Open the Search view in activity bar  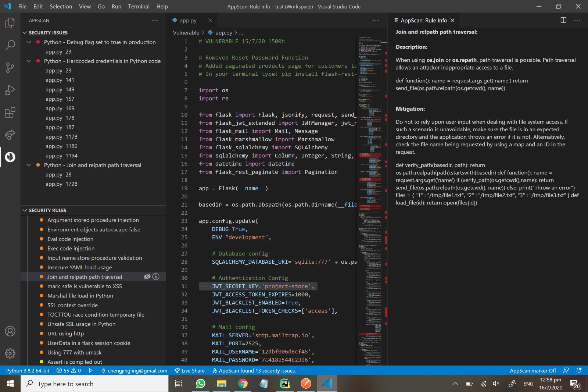click(10, 45)
